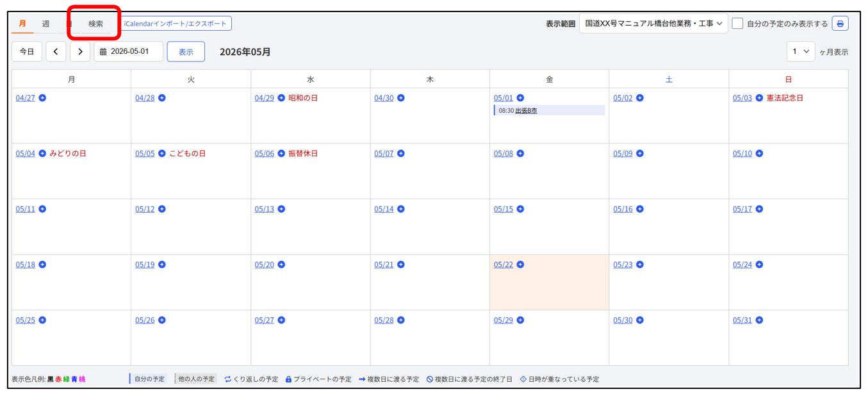This screenshot has height=394, width=868.
Task: Open the 05/04 date link
Action: (x=26, y=154)
